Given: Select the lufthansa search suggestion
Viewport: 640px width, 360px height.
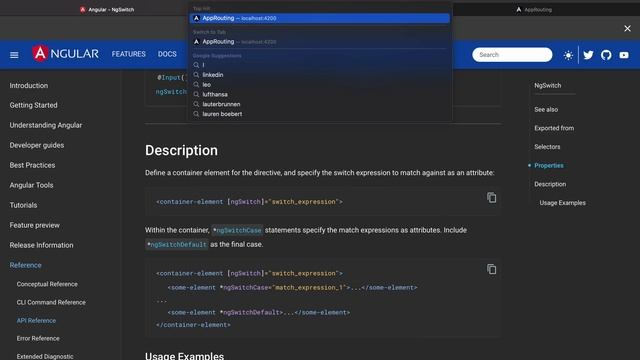Looking at the screenshot, I should click(215, 94).
